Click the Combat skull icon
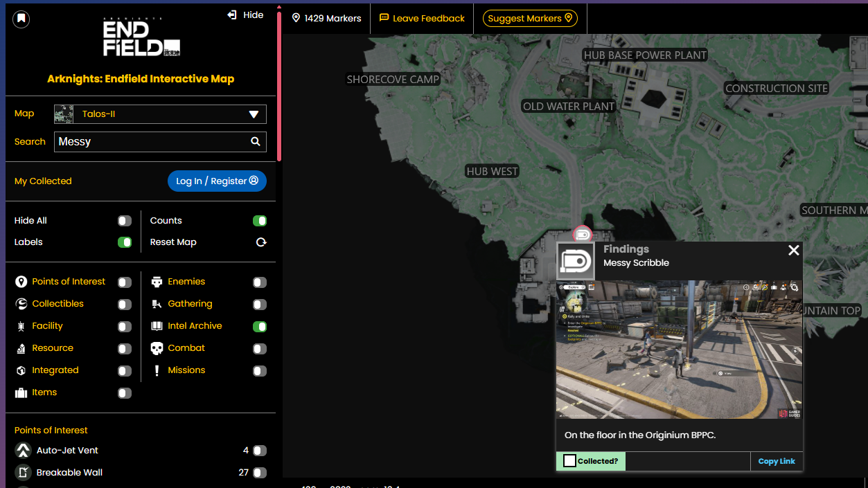Screen dimensions: 868x488 coord(157,348)
